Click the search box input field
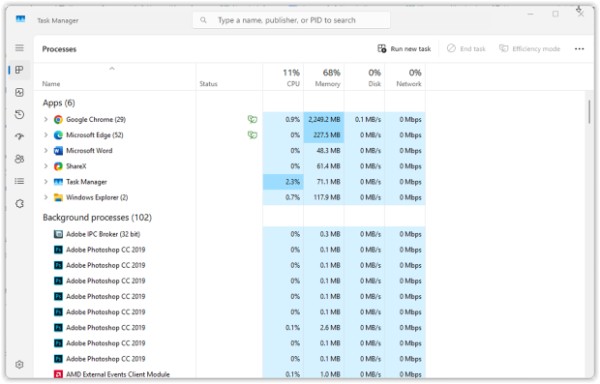This screenshot has width=600, height=384. point(292,20)
